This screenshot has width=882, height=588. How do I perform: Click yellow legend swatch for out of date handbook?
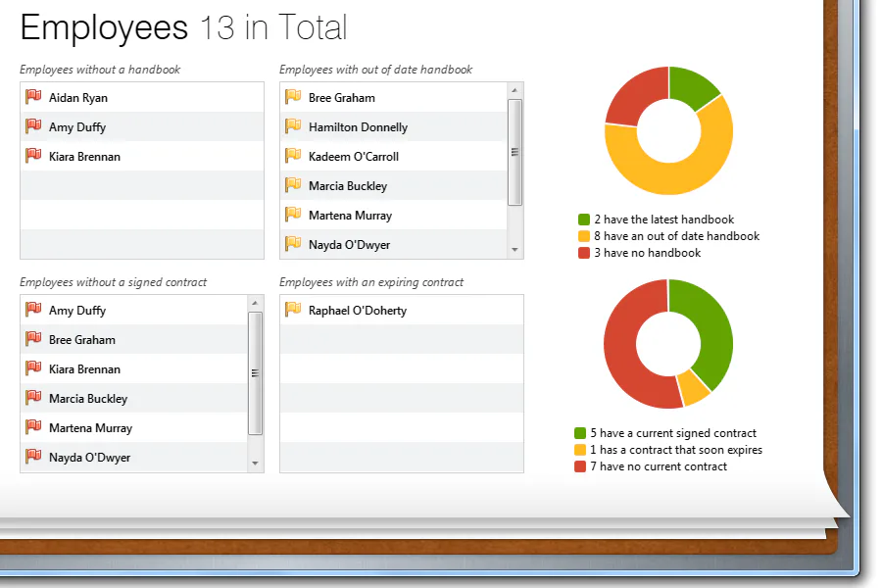(584, 236)
